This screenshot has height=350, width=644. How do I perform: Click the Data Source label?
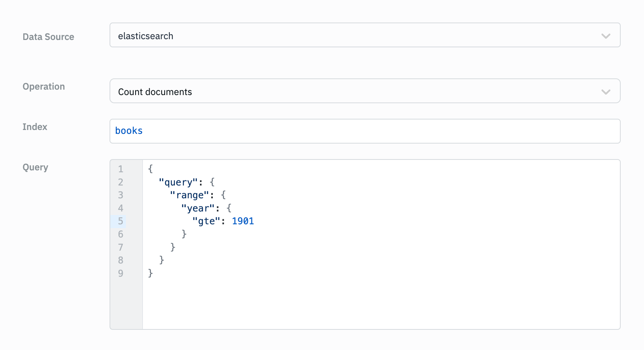point(48,37)
